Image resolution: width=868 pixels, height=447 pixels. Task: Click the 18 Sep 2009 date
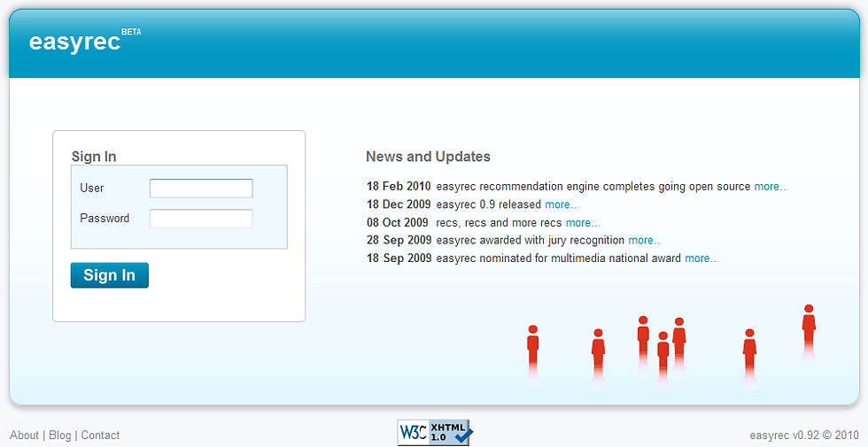399,258
